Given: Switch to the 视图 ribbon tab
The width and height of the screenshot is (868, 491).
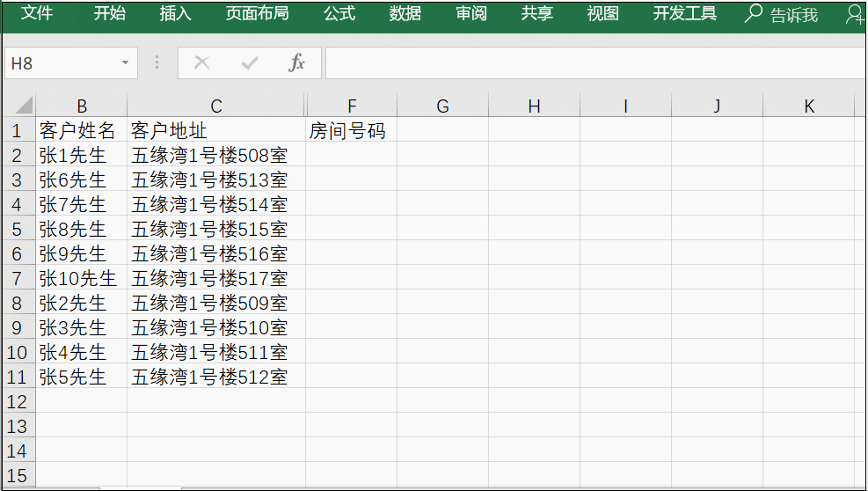Looking at the screenshot, I should 602,13.
